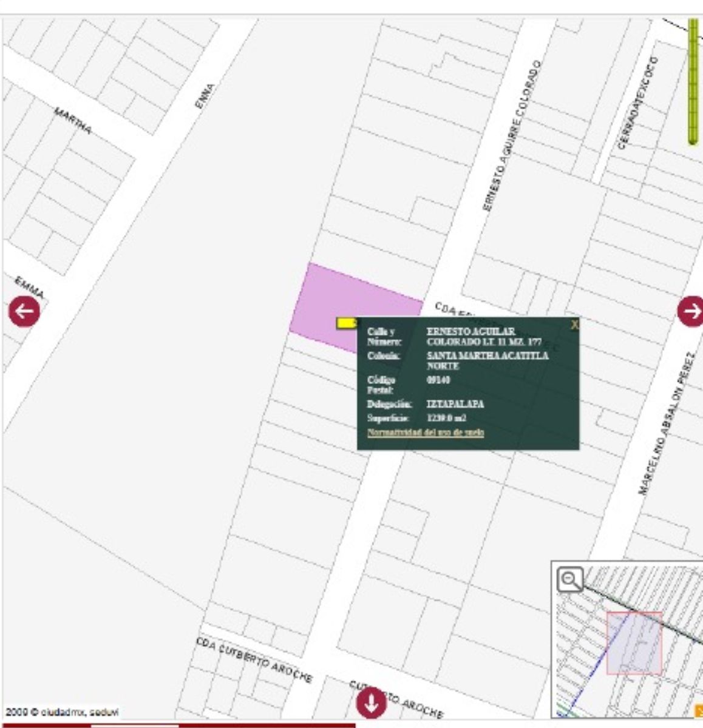
Task: Click the ERNESTO AGUIRRE COLORADO street label
Action: pos(511,136)
